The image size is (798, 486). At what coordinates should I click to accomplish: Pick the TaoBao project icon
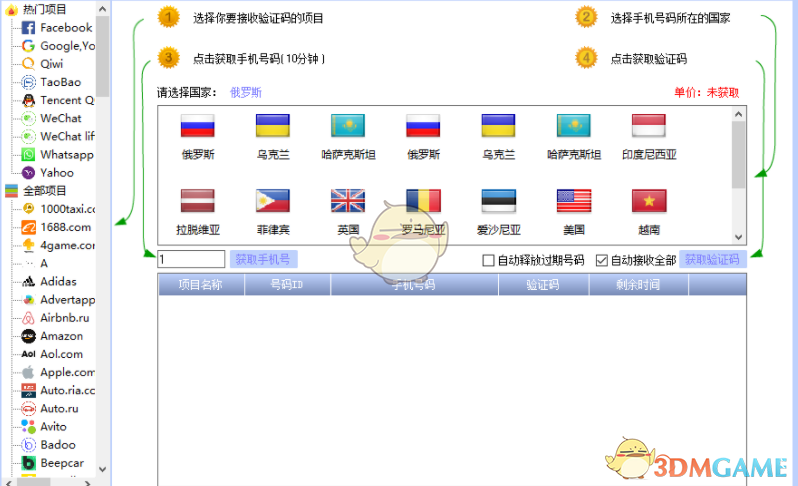tap(28, 82)
